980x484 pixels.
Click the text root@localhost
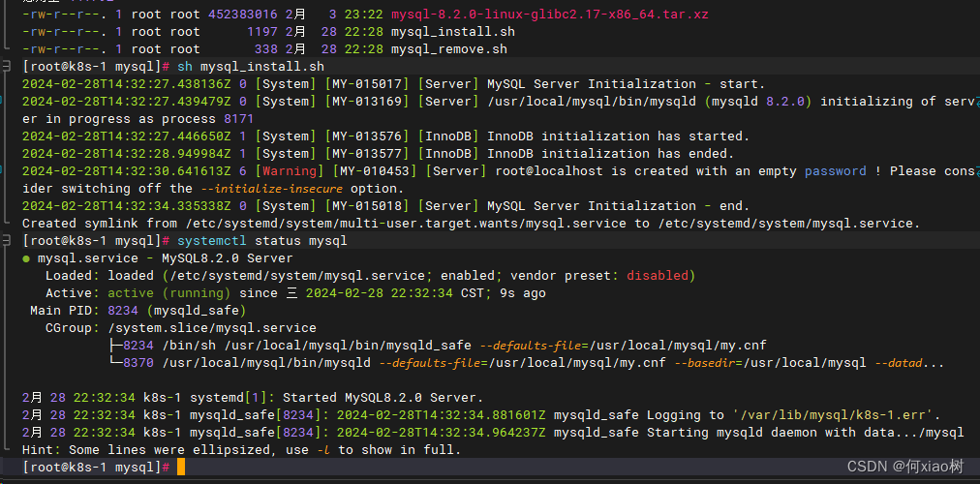point(549,171)
